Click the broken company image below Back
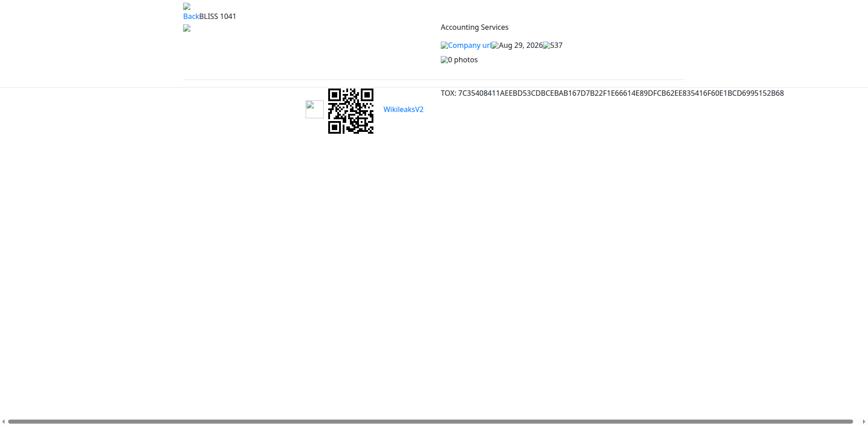868x425 pixels. pos(187,28)
